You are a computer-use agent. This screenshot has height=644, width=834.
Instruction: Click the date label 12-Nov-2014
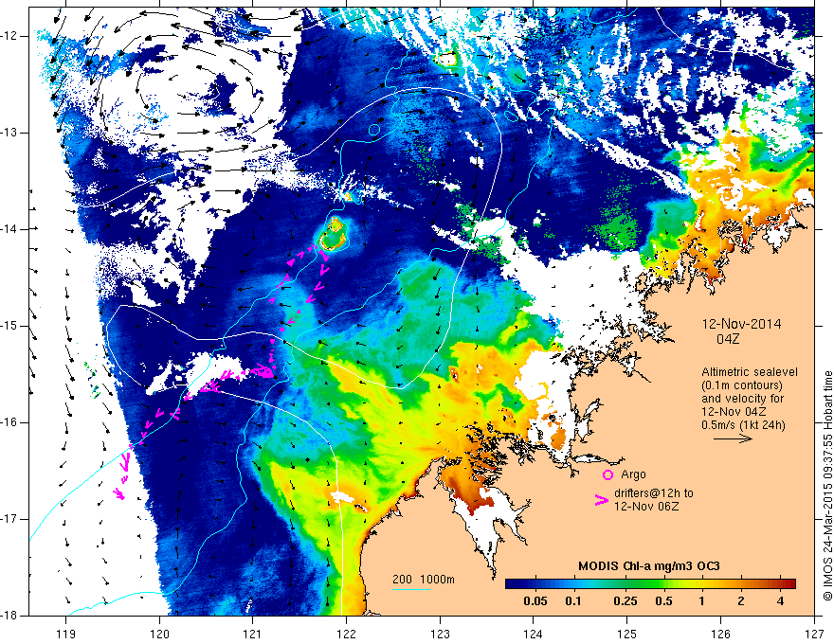pyautogui.click(x=741, y=324)
